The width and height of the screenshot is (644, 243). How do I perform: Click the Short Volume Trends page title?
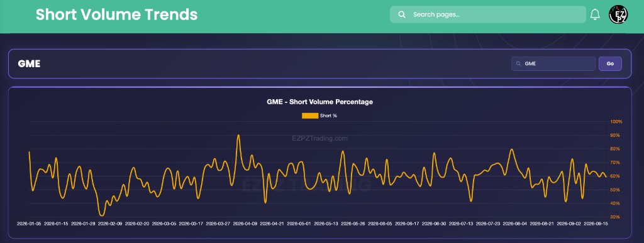pyautogui.click(x=116, y=14)
